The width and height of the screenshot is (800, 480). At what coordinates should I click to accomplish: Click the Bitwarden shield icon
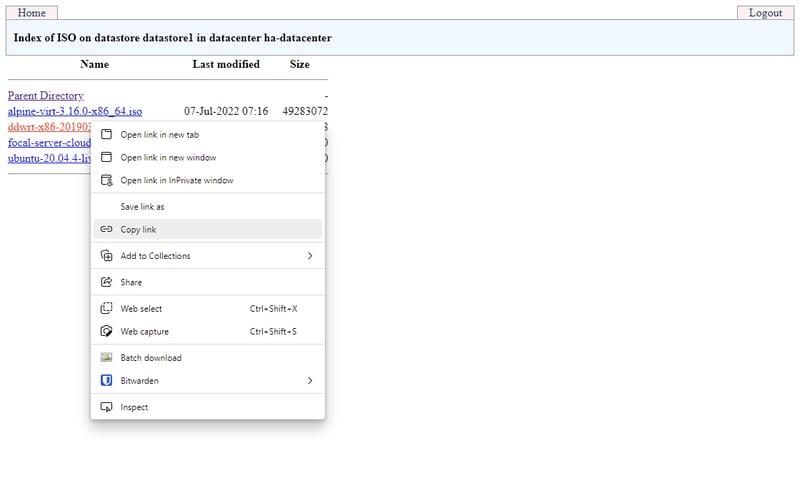tap(107, 380)
